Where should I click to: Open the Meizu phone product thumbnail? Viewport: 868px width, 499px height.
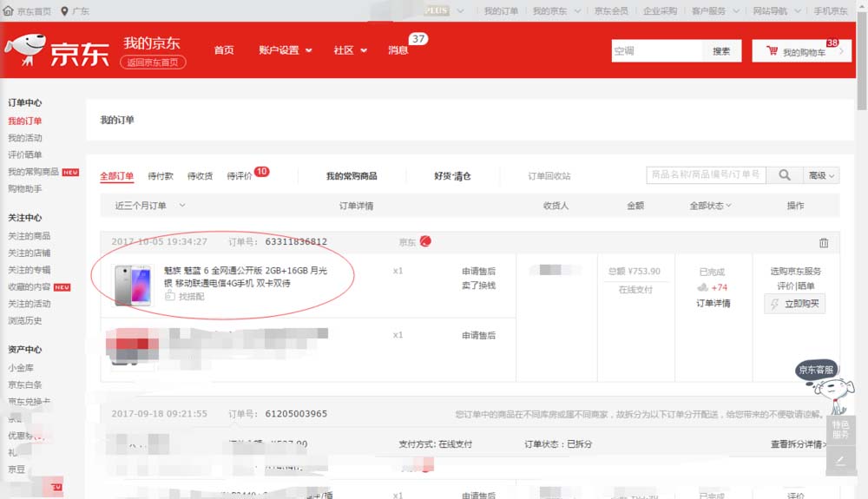point(133,285)
